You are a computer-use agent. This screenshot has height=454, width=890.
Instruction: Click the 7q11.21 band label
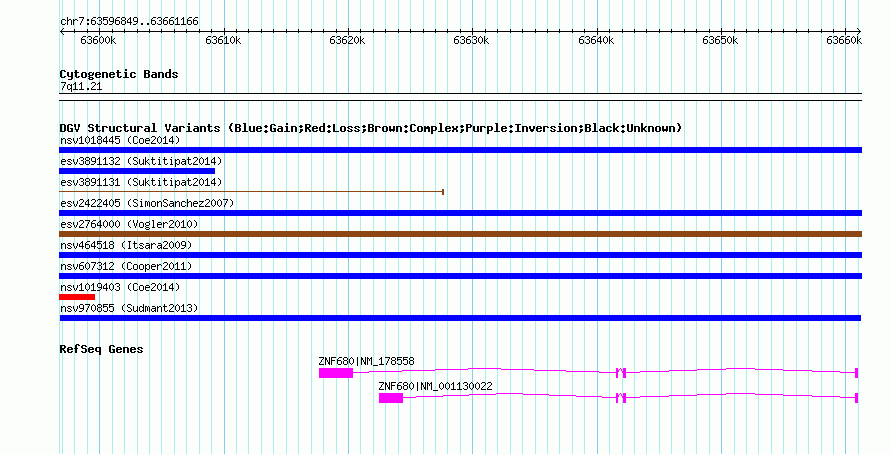(x=81, y=87)
